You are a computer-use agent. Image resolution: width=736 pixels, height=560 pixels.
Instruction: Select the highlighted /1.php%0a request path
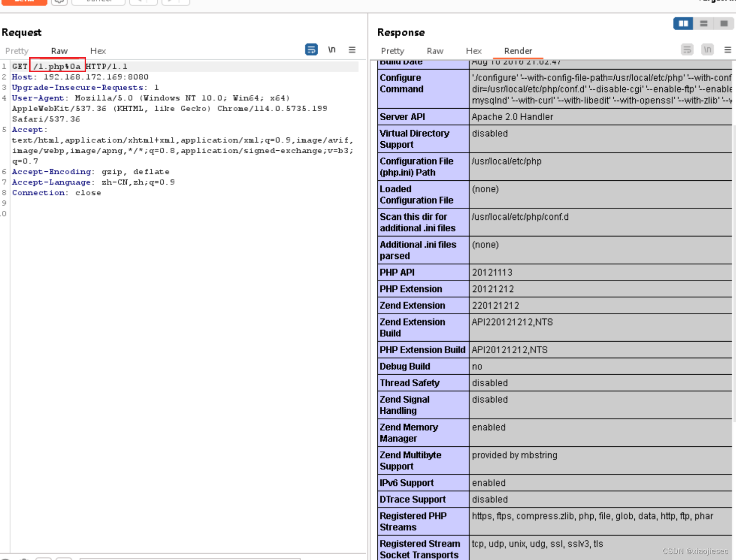pyautogui.click(x=59, y=66)
